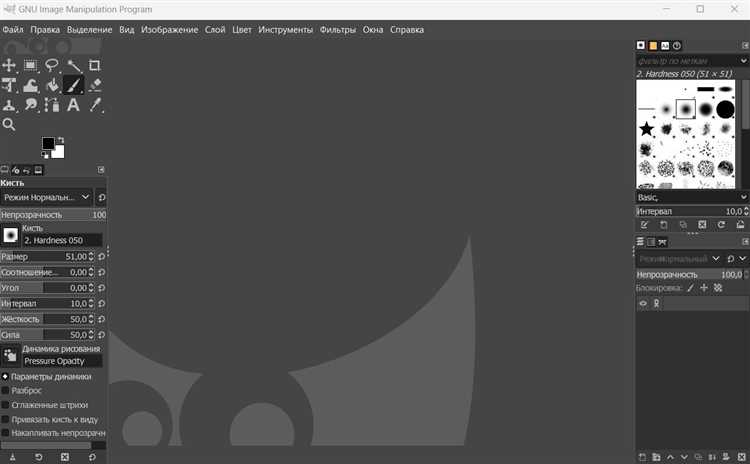Image resolution: width=750 pixels, height=464 pixels.
Task: Save tool preset button at bottom
Action: coord(12,457)
